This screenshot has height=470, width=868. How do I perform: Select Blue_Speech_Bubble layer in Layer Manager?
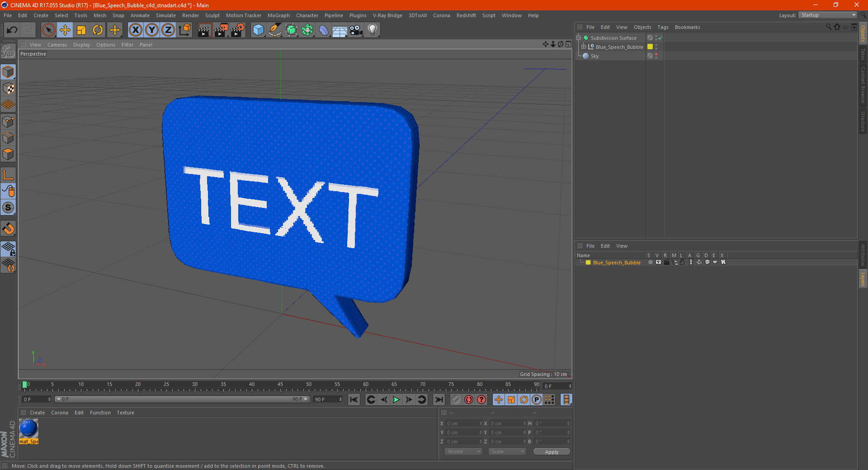point(617,263)
